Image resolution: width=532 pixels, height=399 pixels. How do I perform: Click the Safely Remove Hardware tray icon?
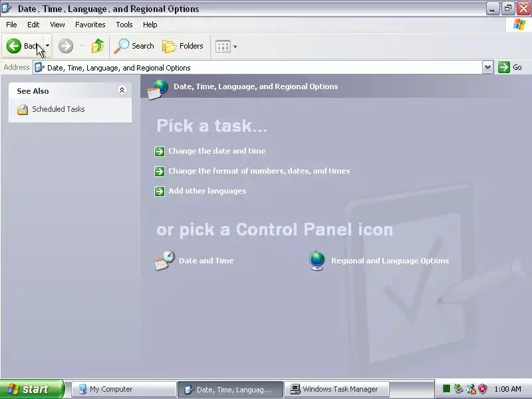[458, 389]
